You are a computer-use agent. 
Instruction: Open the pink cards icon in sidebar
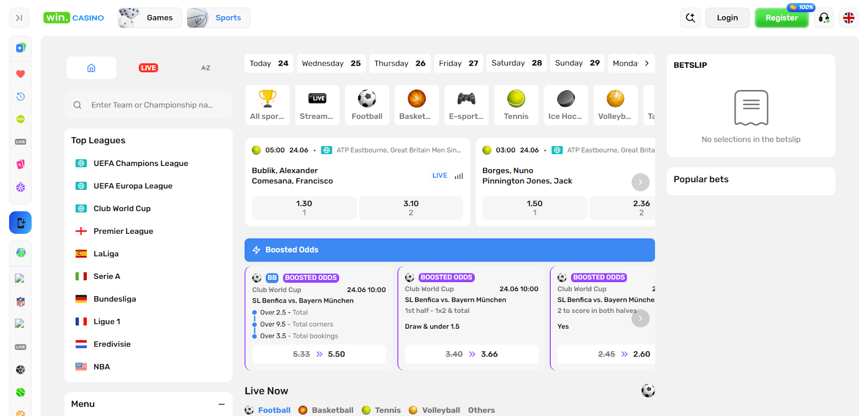click(21, 164)
